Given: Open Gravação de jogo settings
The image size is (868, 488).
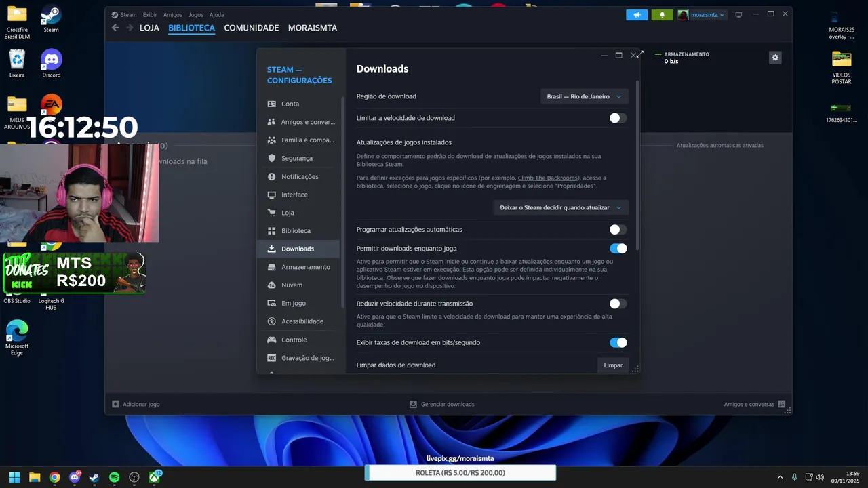Looking at the screenshot, I should tap(298, 358).
